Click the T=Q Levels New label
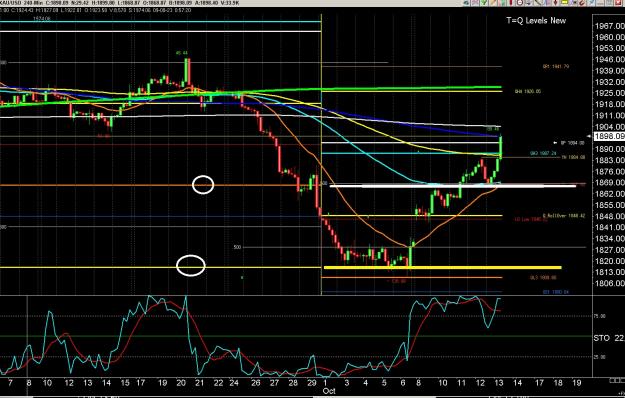Viewport: 625px width, 398px height. pos(536,20)
